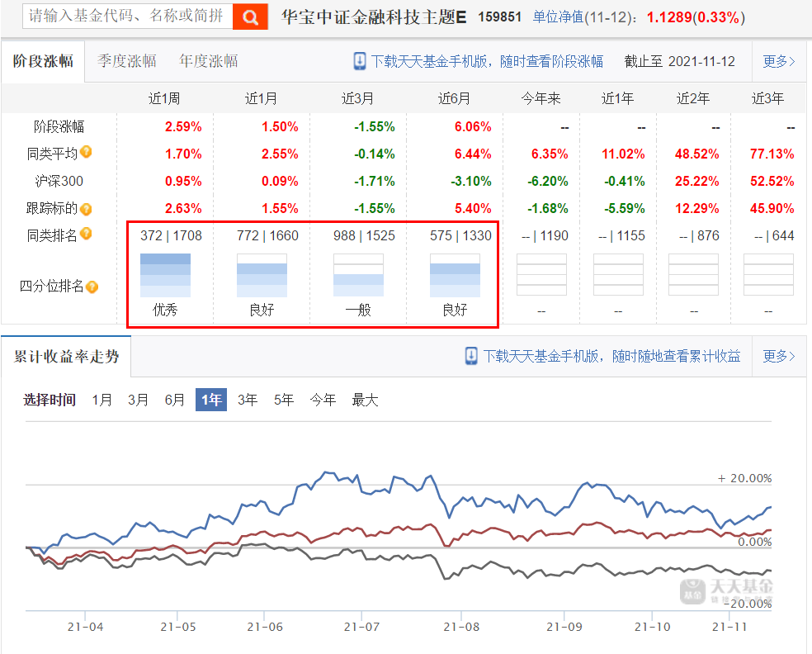
Task: Click the fund code 159851
Action: [x=500, y=17]
